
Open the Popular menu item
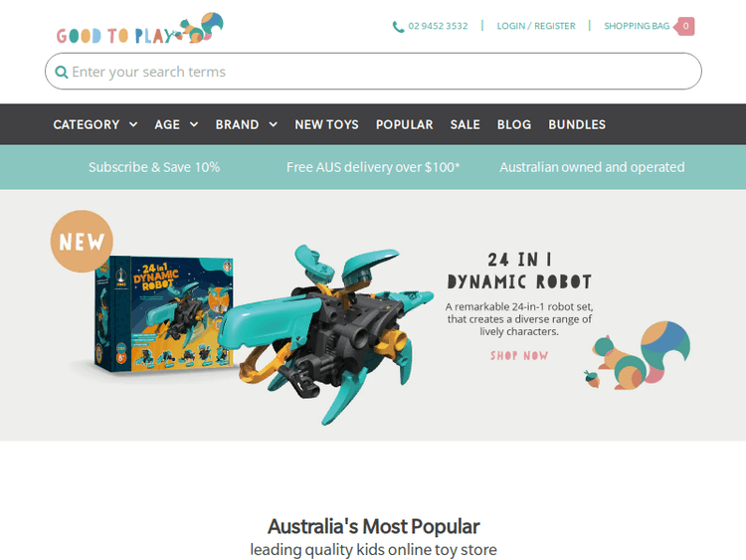click(x=405, y=124)
